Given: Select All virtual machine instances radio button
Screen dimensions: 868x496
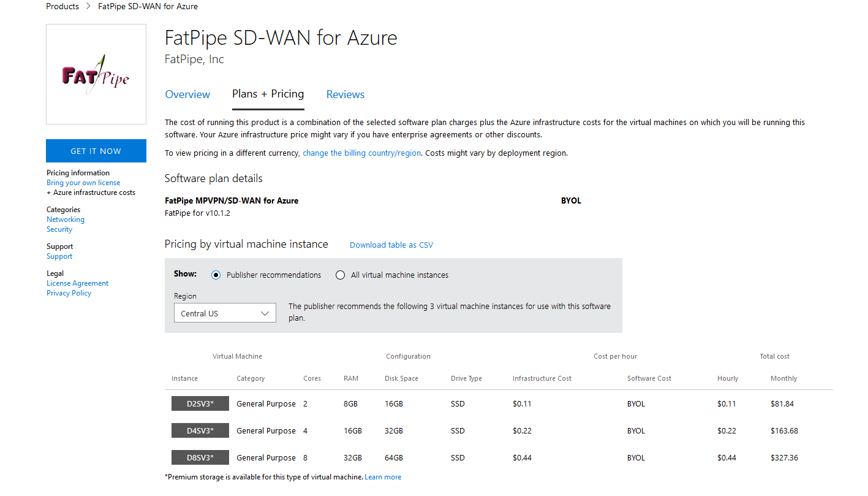Looking at the screenshot, I should pos(340,275).
